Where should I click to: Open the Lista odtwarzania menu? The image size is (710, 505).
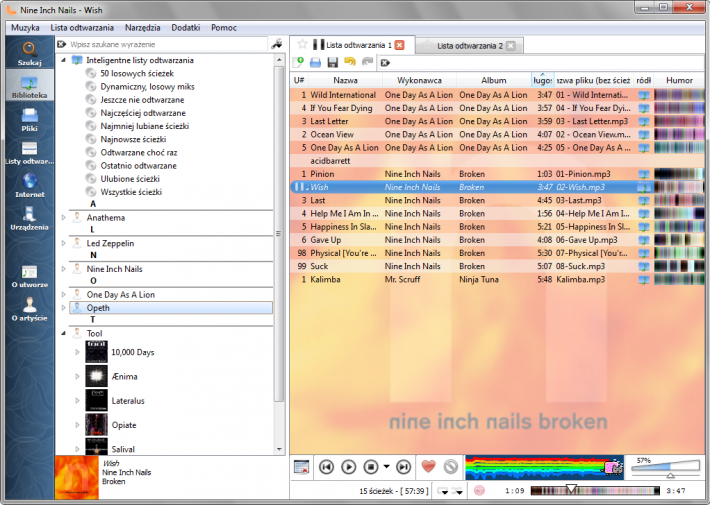82,28
